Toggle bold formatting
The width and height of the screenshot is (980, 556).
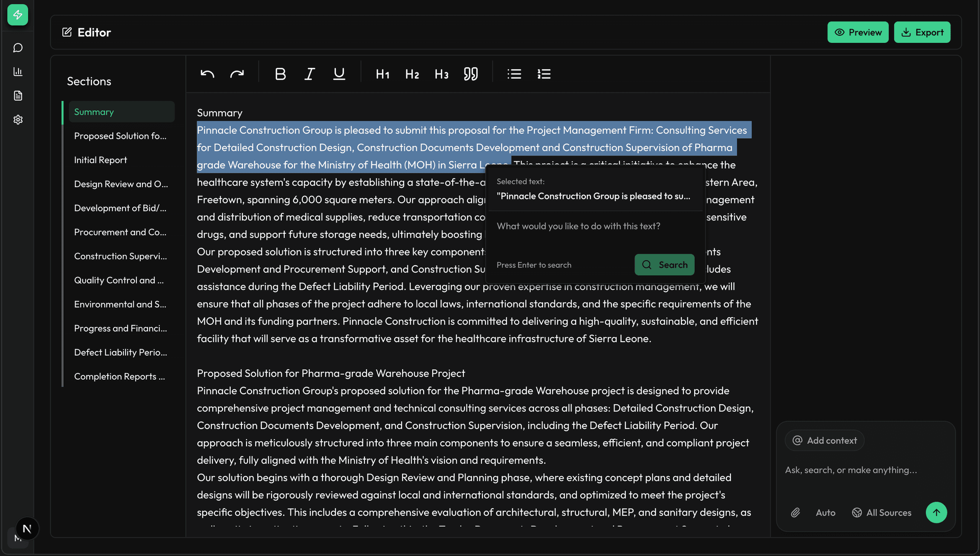(x=280, y=74)
